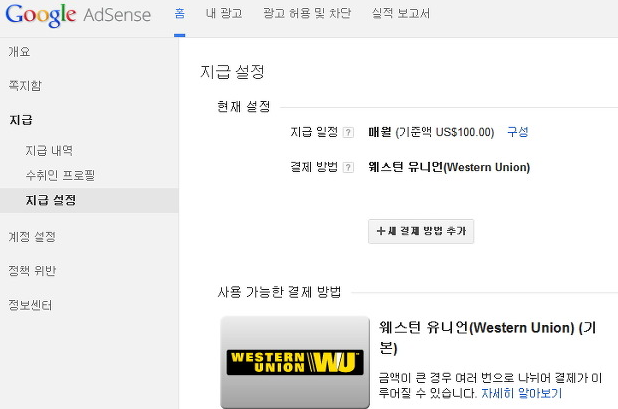The width and height of the screenshot is (618, 409).
Task: Open 수취인 프로필 submenu item
Action: [60, 175]
